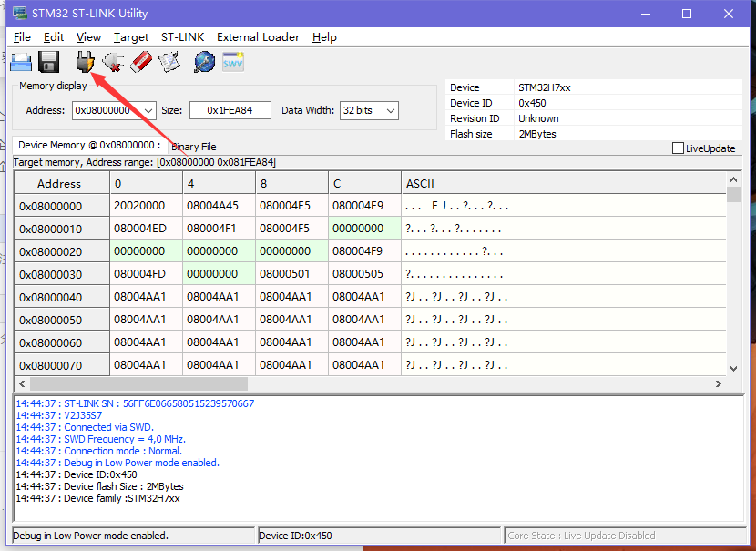Image resolution: width=756 pixels, height=551 pixels.
Task: Select memory cell 080004F1
Action: [x=219, y=228]
